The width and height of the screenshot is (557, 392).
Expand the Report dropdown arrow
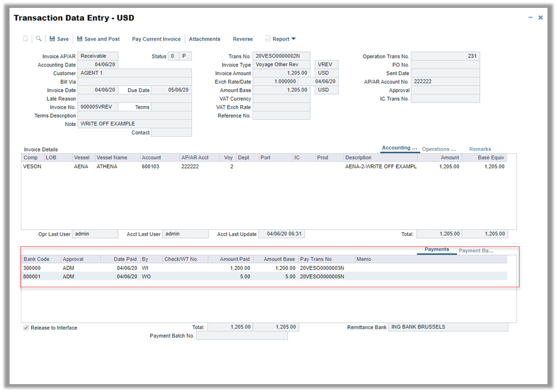293,39
